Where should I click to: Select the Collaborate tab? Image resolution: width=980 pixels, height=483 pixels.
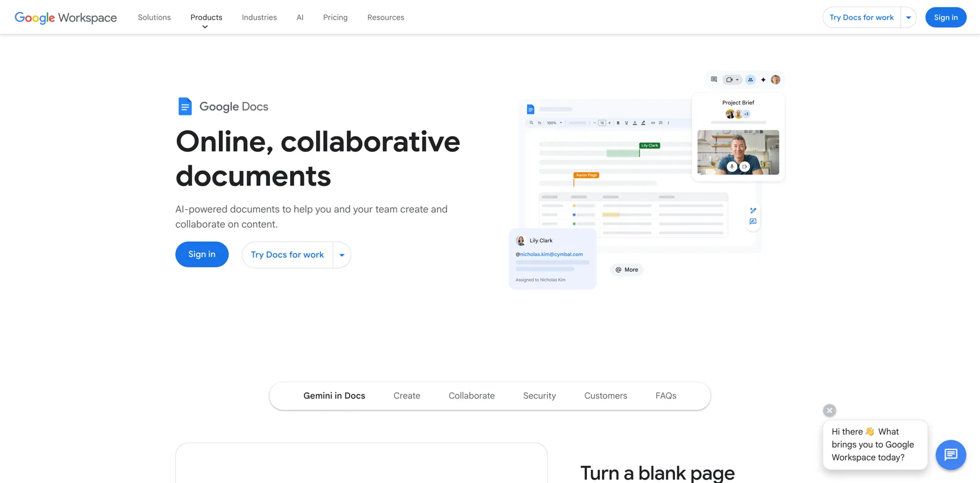471,396
